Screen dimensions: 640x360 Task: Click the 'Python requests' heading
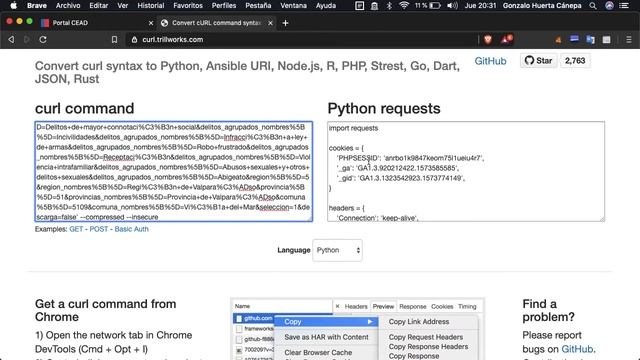(384, 109)
